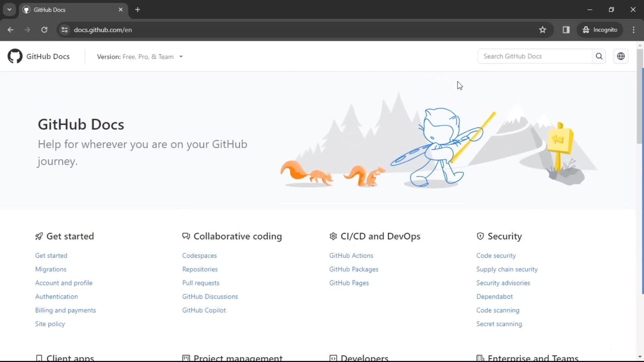Click the scrollbar down arrow

tap(640, 357)
